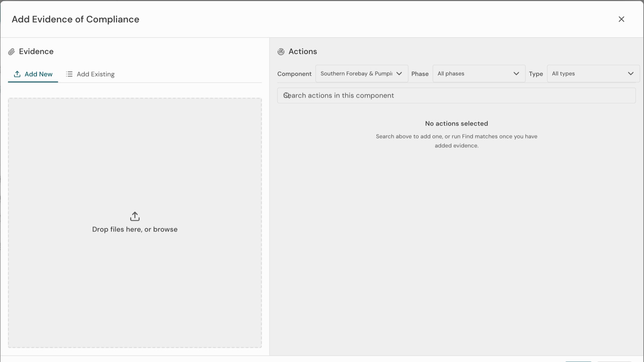
Task: Click Drop files here, or browse text
Action: tap(135, 229)
